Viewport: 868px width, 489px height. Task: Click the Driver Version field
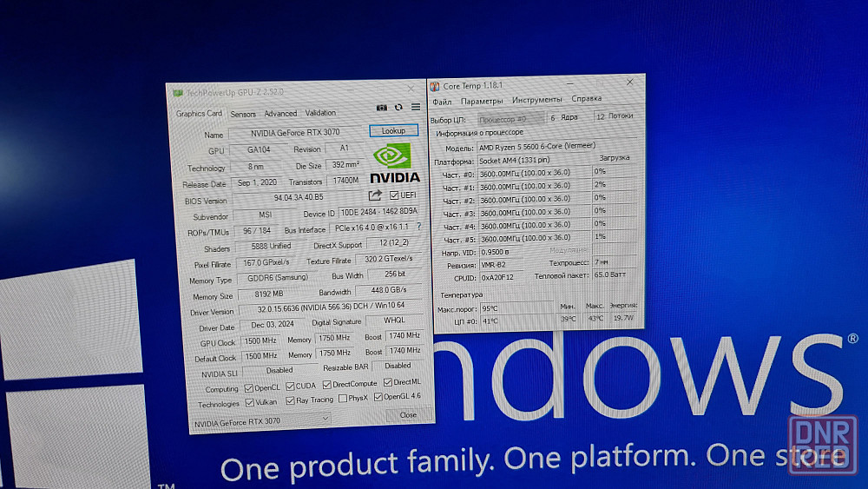[331, 307]
